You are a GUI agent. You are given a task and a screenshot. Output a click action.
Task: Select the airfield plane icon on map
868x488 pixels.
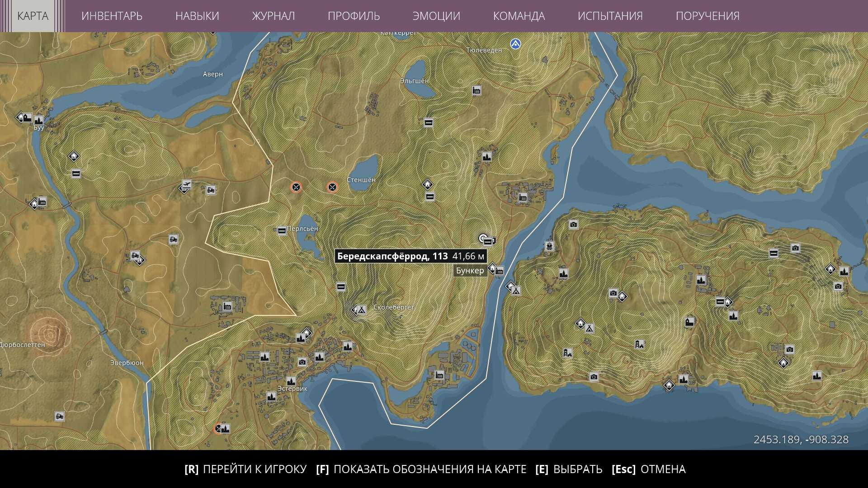pos(186,184)
